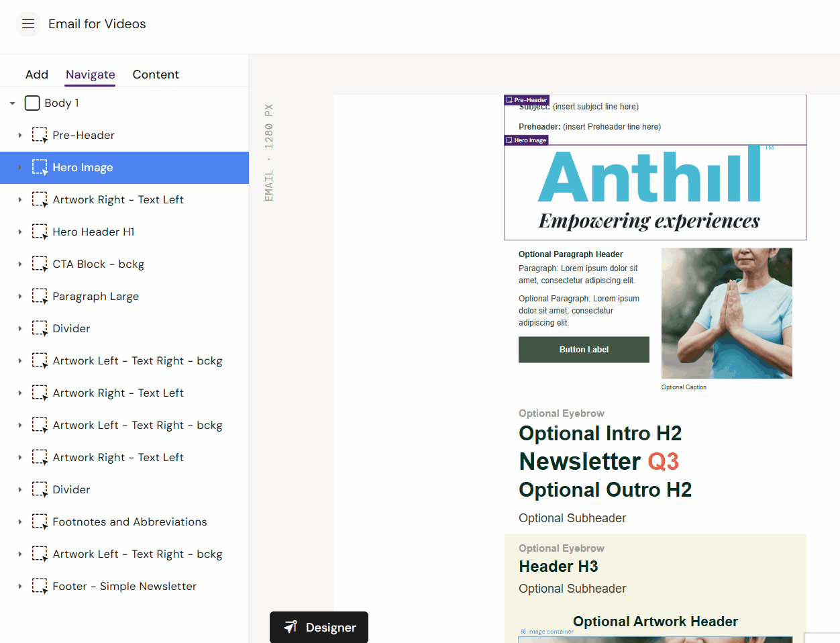
Task: Expand the first Divider tree item
Action: (x=20, y=329)
